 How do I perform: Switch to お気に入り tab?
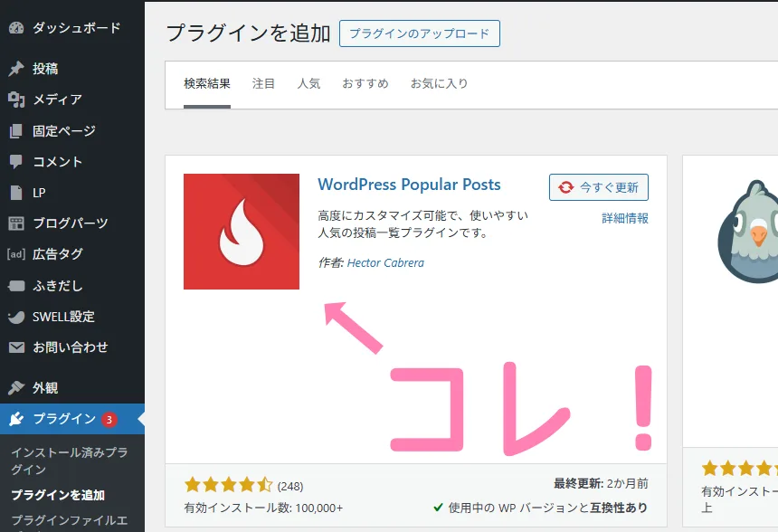coord(439,84)
